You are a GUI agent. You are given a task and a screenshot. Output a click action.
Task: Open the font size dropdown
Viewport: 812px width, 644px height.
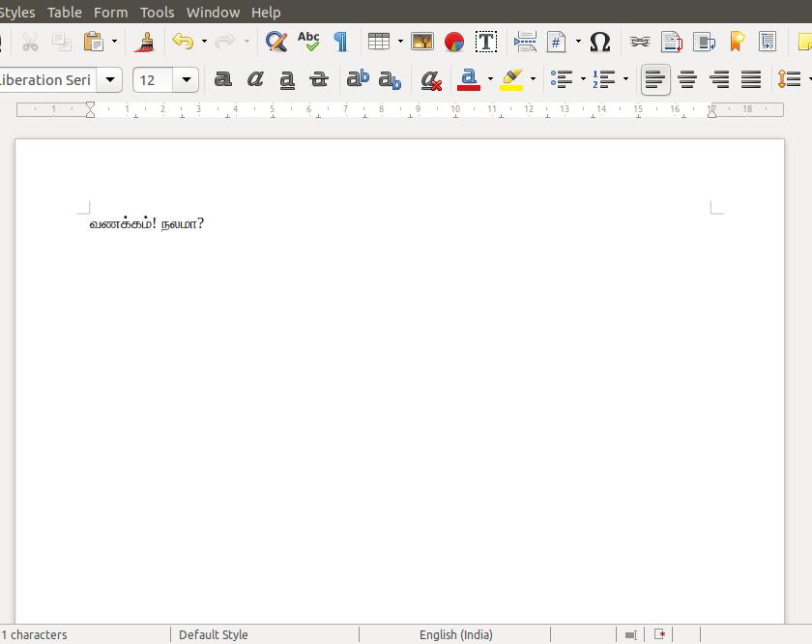[187, 80]
